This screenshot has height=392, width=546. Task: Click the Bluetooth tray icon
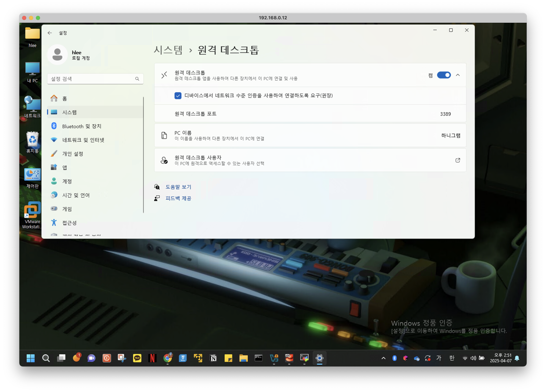pos(394,358)
